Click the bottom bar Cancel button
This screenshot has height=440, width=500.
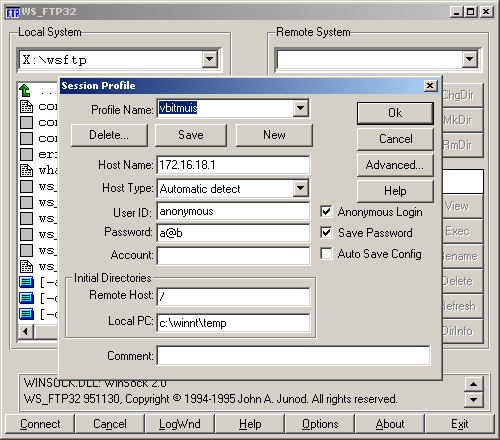[x=110, y=424]
